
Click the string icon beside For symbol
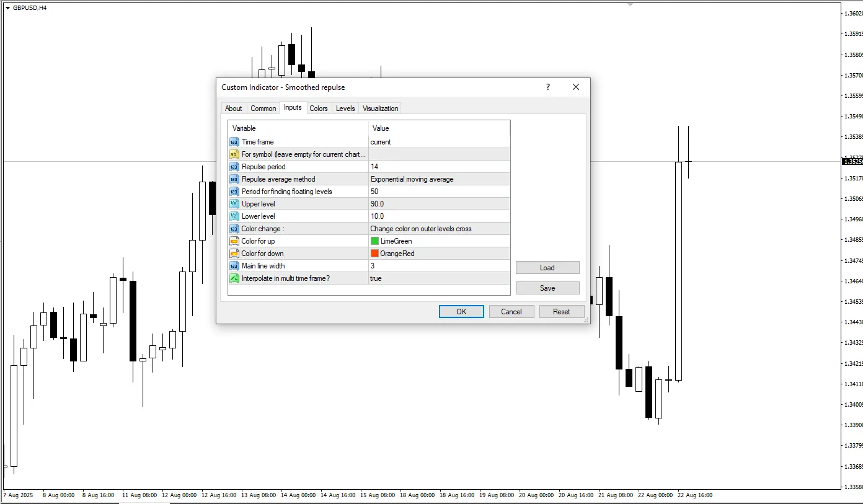click(x=234, y=154)
